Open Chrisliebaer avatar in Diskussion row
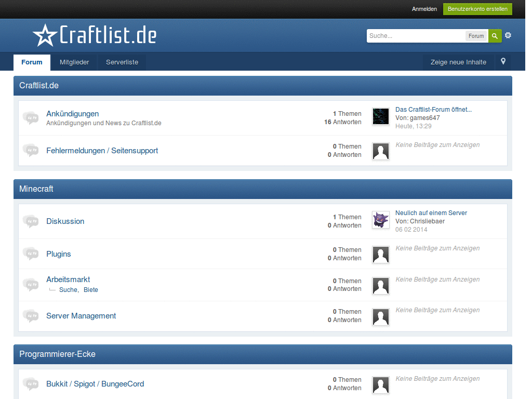This screenshot has height=399, width=532. [381, 220]
